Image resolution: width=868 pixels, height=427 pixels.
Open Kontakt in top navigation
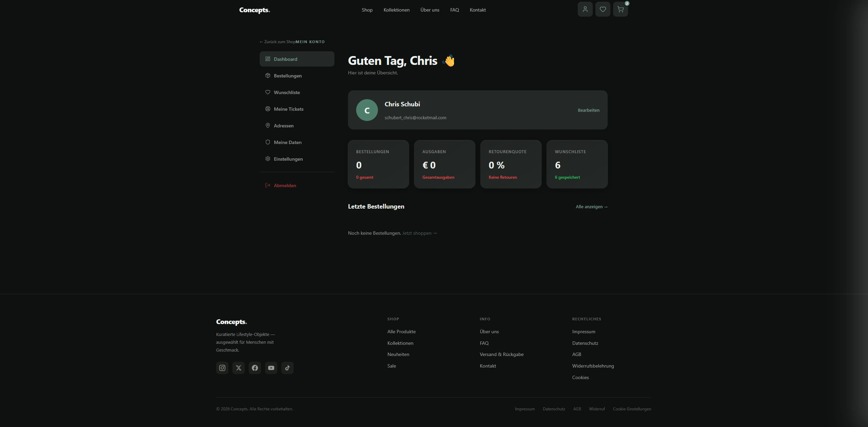[x=478, y=10]
